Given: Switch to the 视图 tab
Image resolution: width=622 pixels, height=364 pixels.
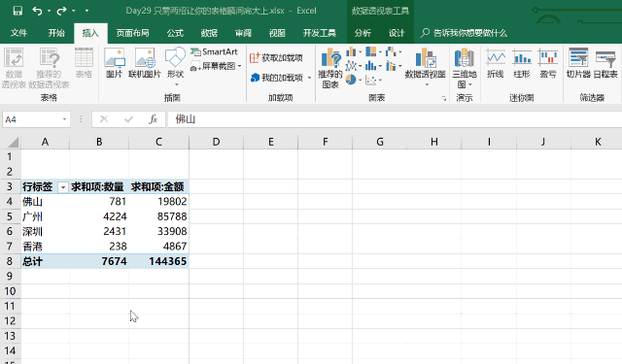Looking at the screenshot, I should coord(277,33).
